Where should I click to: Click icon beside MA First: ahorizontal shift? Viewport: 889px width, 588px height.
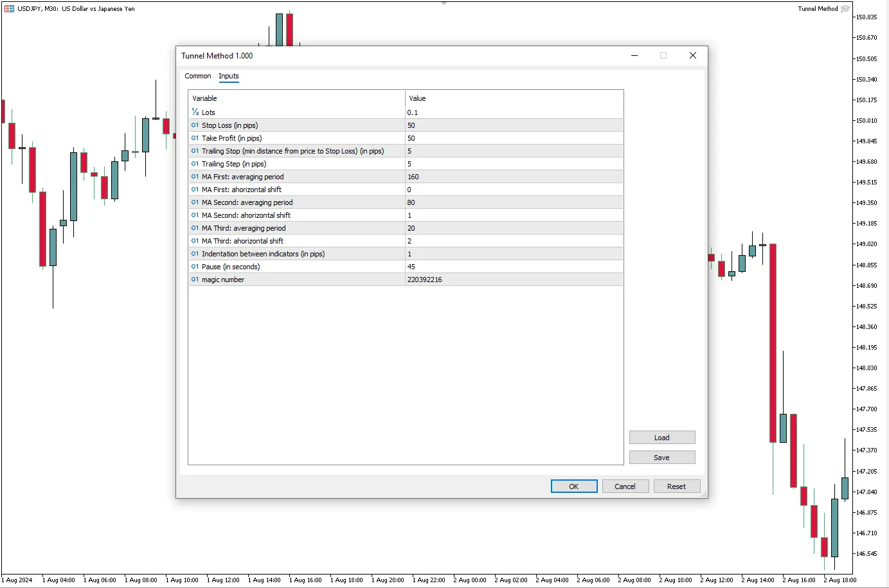(195, 190)
